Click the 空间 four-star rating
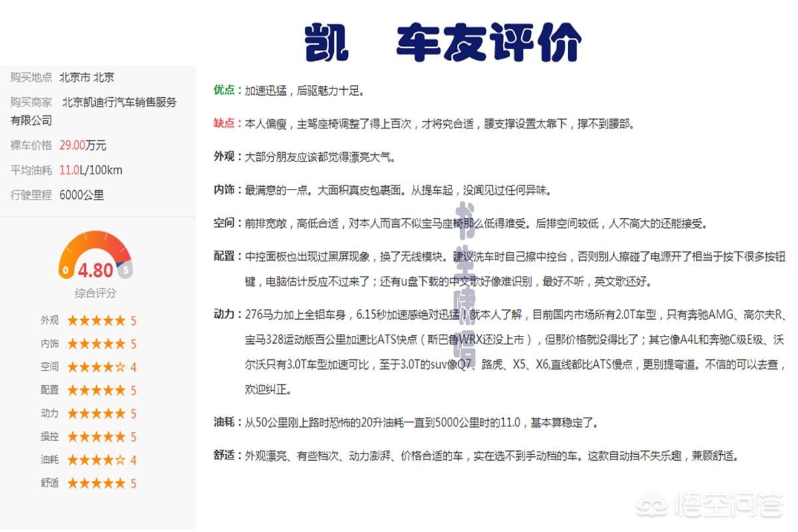 [x=96, y=367]
